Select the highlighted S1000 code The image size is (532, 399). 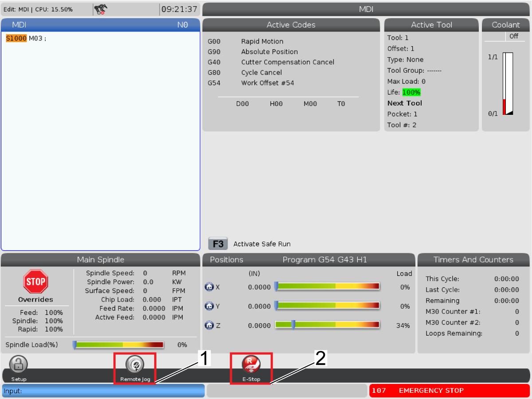[x=16, y=39]
